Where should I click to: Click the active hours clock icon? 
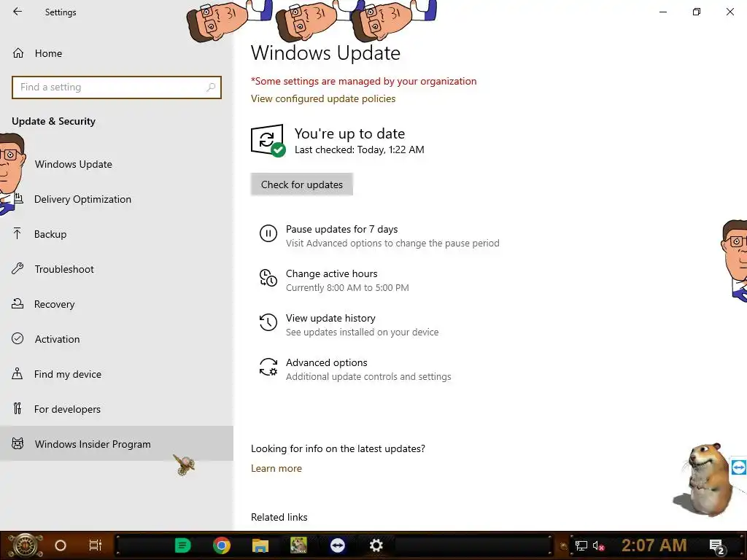click(268, 278)
